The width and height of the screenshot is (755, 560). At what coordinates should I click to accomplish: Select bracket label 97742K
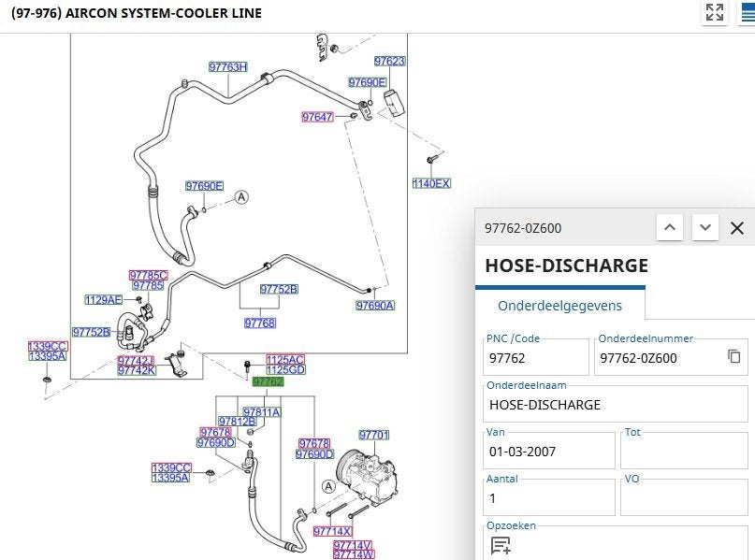coord(137,370)
